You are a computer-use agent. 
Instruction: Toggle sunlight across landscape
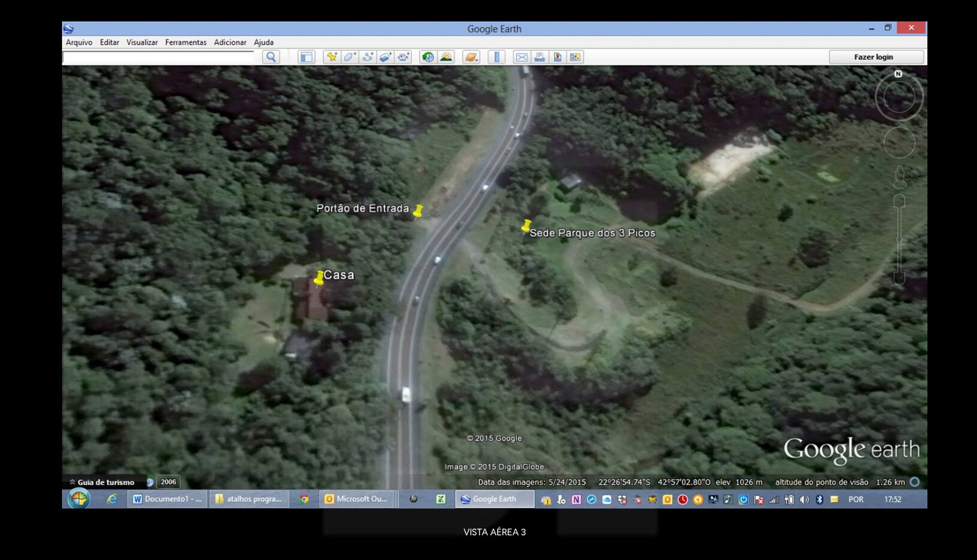click(x=446, y=57)
